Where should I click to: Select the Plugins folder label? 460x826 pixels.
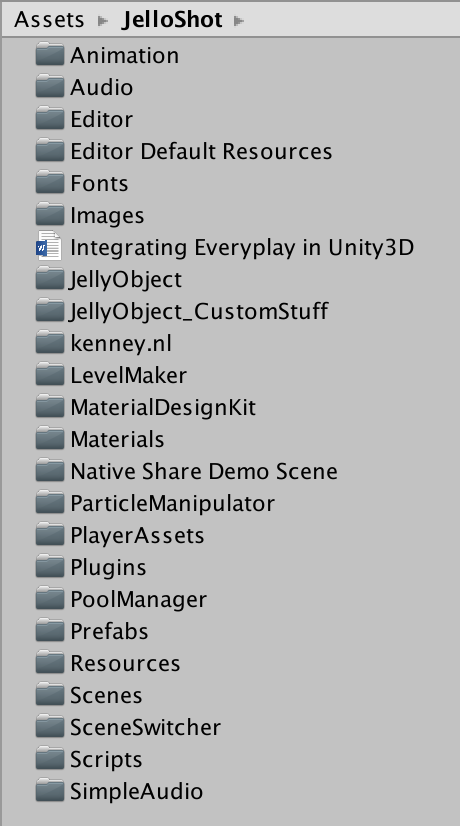click(x=108, y=568)
